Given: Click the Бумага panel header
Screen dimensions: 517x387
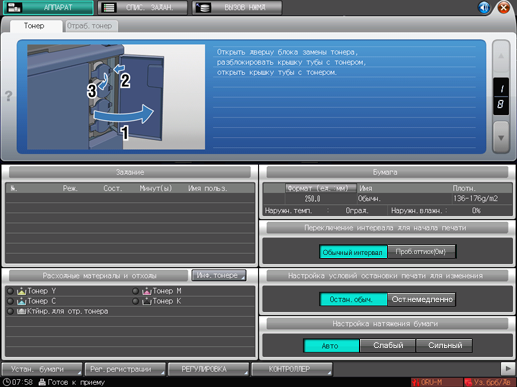Looking at the screenshot, I should pyautogui.click(x=387, y=172).
